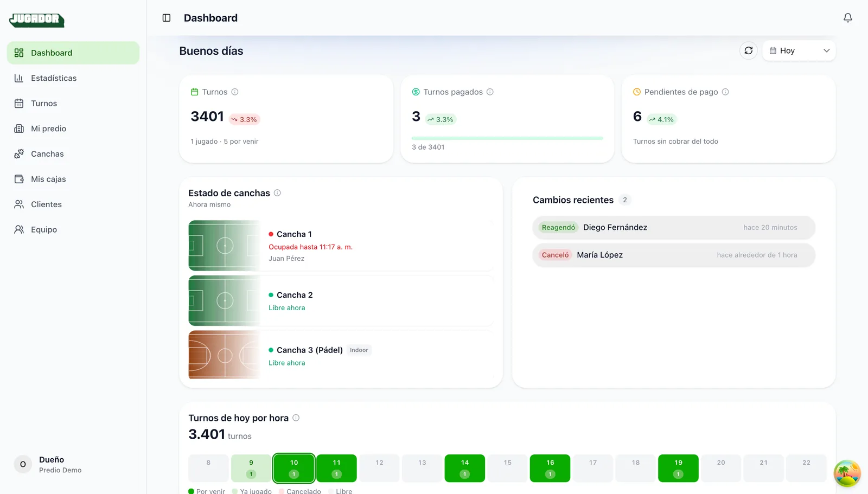This screenshot has height=494, width=868.
Task: Select hour 14 slot
Action: (465, 468)
